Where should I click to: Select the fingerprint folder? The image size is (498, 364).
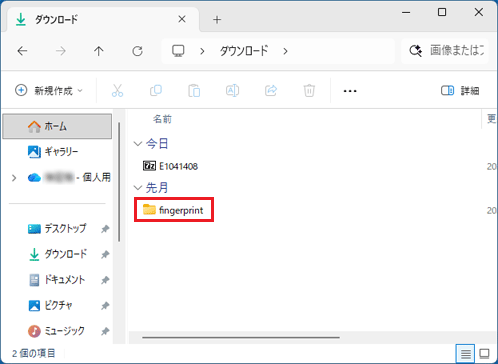click(174, 210)
